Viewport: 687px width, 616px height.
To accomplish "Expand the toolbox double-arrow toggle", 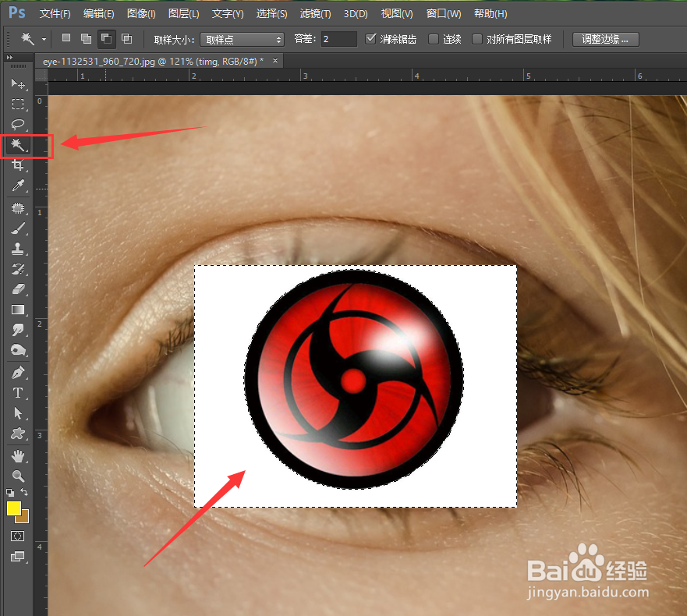I will (9, 58).
